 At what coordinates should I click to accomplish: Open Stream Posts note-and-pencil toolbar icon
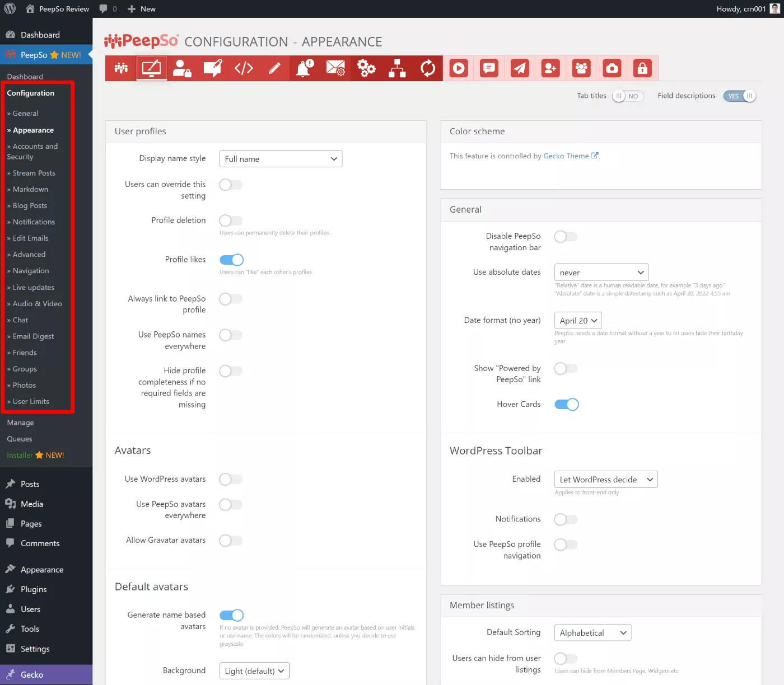(213, 68)
